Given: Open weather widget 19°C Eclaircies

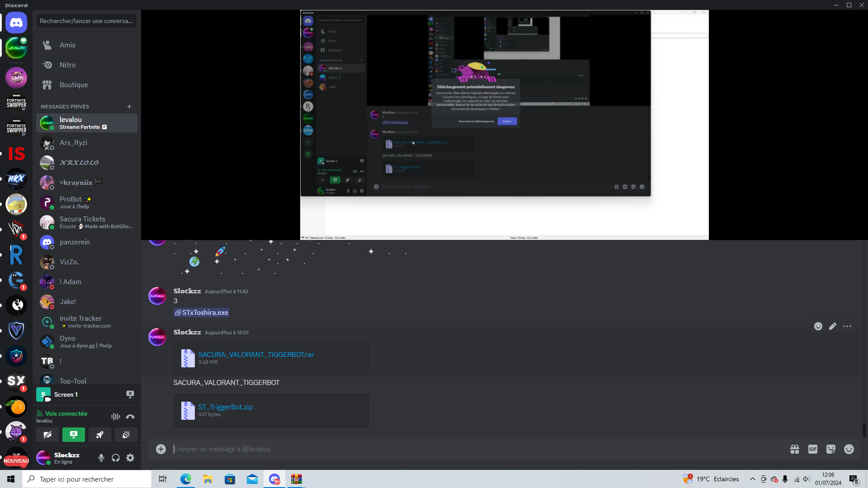Looking at the screenshot, I should [x=711, y=479].
